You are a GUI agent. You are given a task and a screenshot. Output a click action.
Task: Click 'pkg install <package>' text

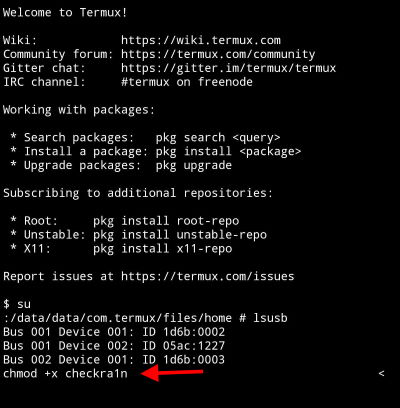click(228, 152)
